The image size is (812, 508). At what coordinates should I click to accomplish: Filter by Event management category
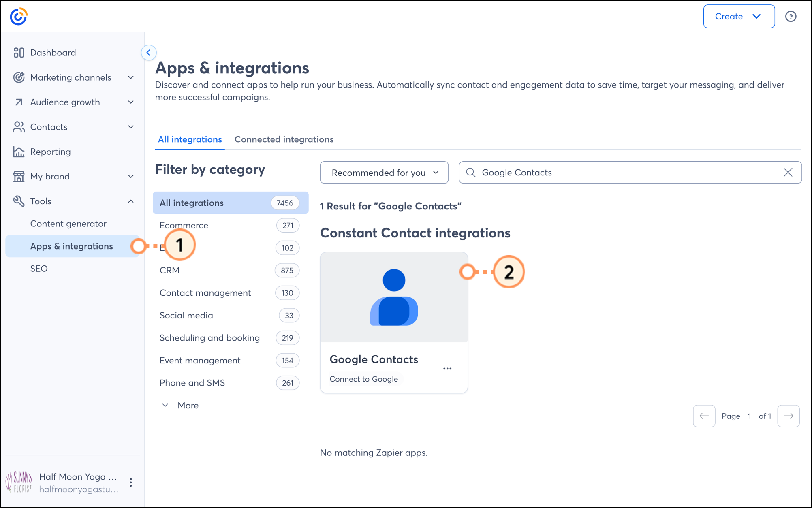point(231,361)
